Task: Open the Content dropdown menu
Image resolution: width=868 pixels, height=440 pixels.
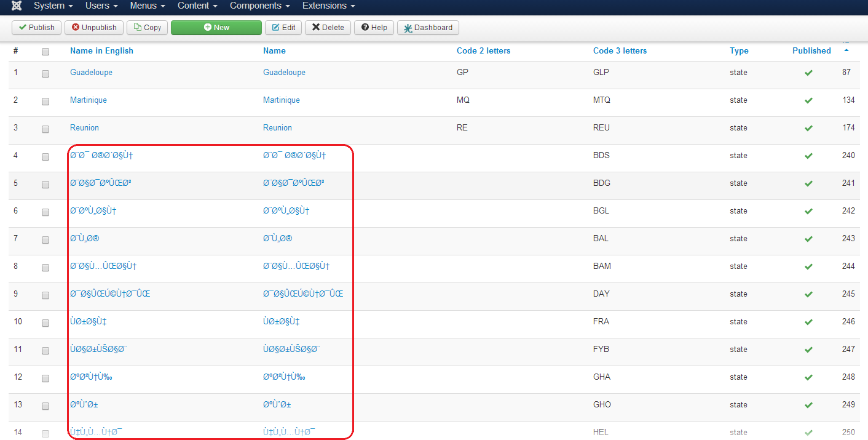Action: (197, 6)
